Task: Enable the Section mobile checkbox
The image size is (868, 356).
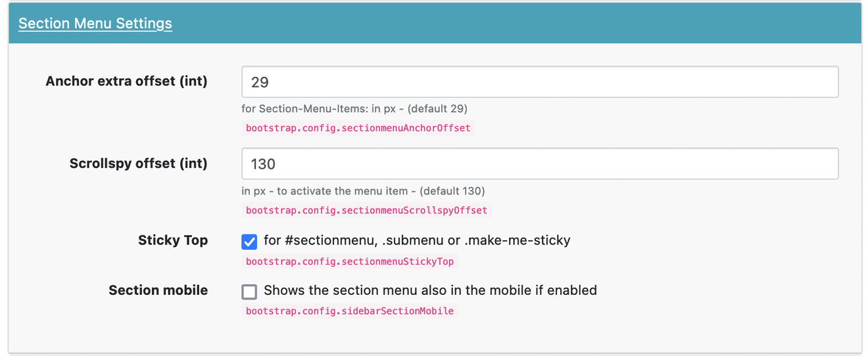Action: coord(249,291)
